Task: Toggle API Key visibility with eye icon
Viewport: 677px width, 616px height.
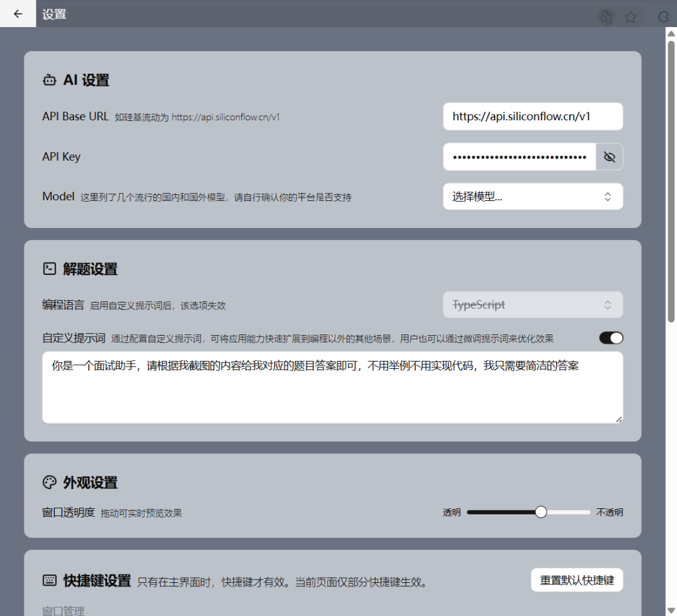Action: (x=609, y=157)
